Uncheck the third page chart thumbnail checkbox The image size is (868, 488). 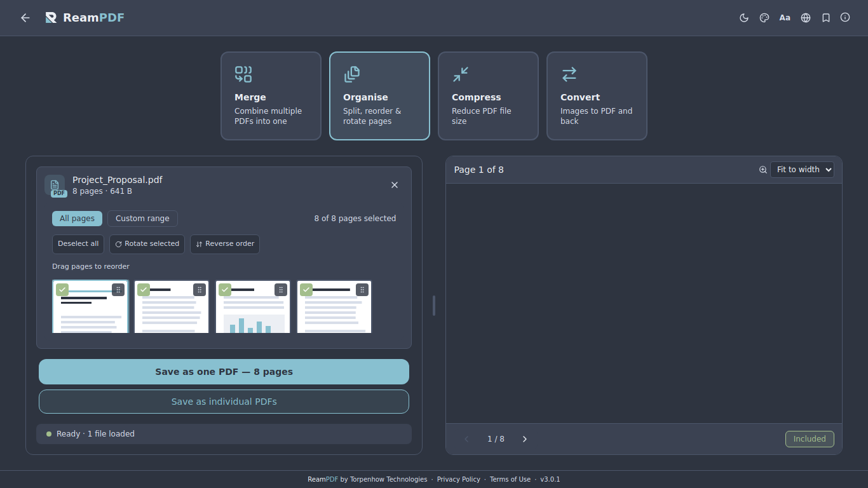pos(225,290)
